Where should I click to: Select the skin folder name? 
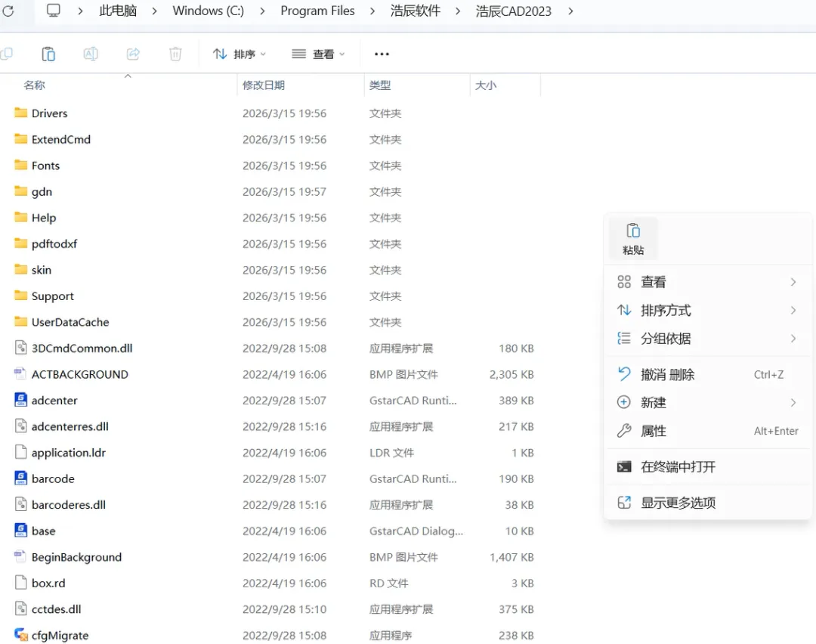point(41,270)
